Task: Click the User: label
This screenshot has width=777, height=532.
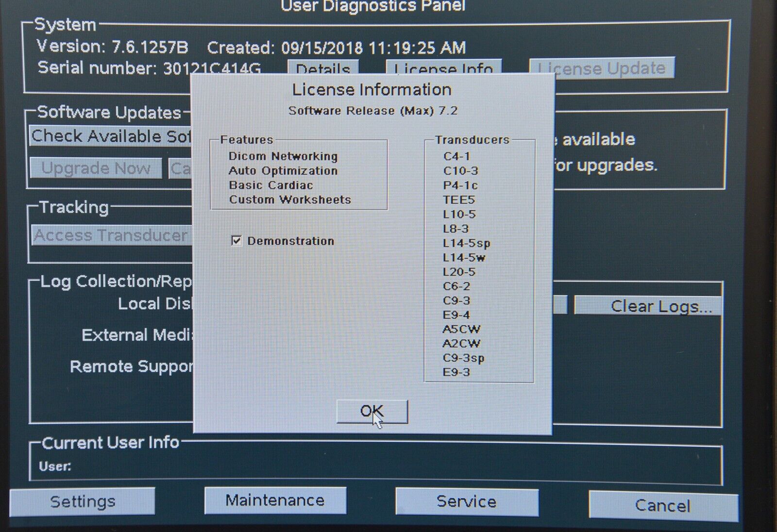Action: 55,466
